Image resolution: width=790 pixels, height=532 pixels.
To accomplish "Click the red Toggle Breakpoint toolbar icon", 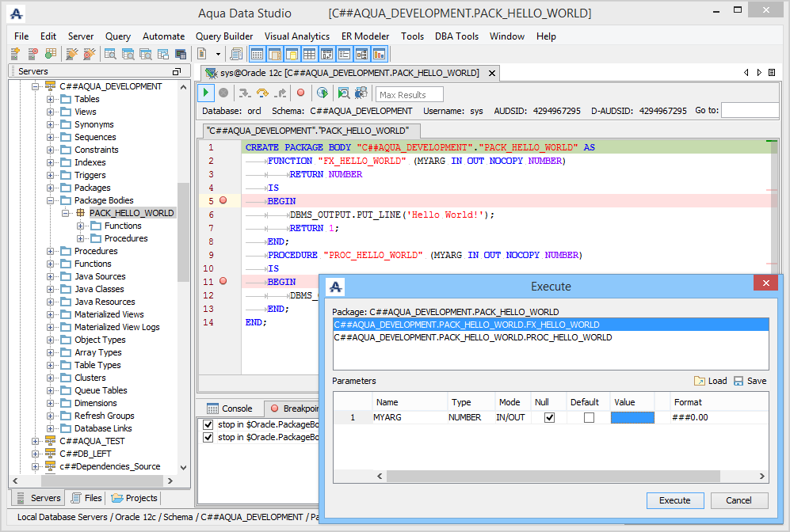I will (300, 93).
